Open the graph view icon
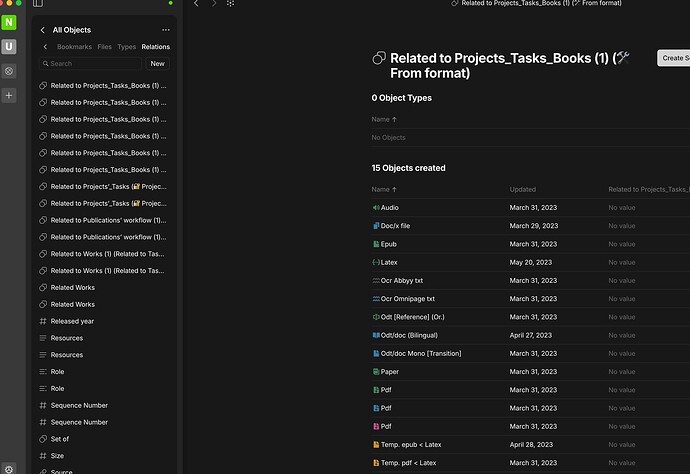Screen dimensions: 690x474 click(230, 4)
